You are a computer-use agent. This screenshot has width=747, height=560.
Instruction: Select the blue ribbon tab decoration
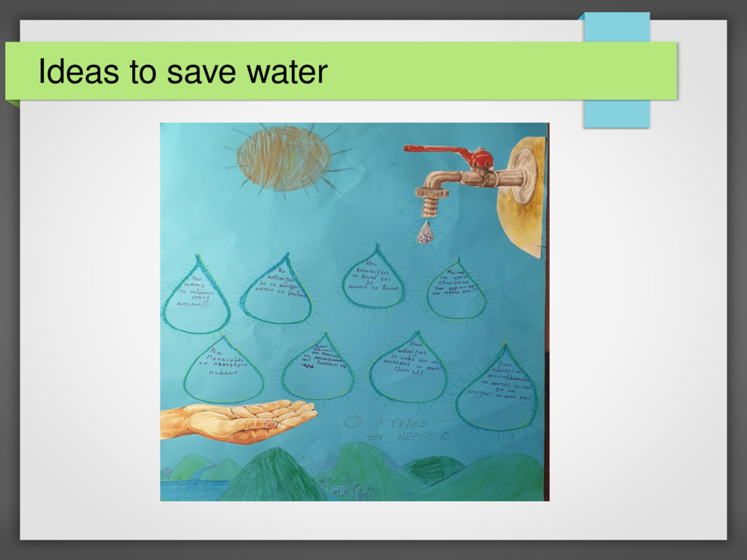[x=616, y=70]
